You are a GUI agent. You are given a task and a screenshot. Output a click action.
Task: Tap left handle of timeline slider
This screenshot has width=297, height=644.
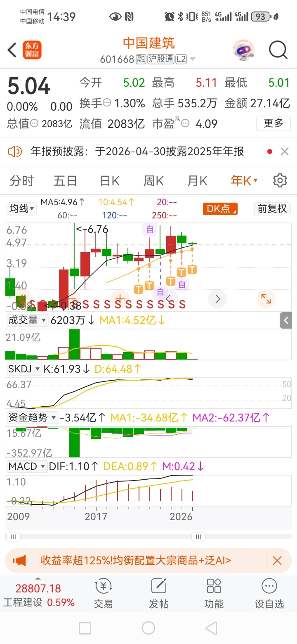click(x=13, y=537)
